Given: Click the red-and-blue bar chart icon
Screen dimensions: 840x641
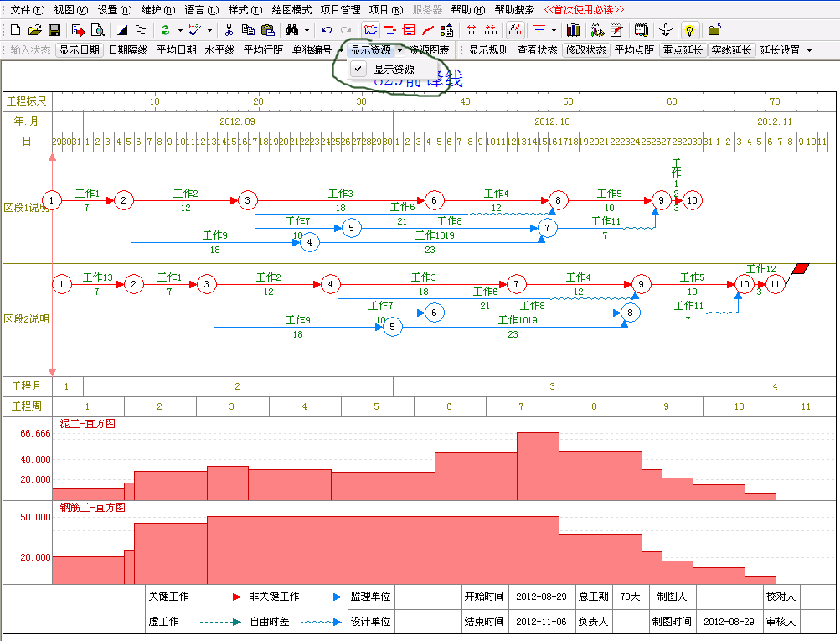Looking at the screenshot, I should tap(390, 30).
